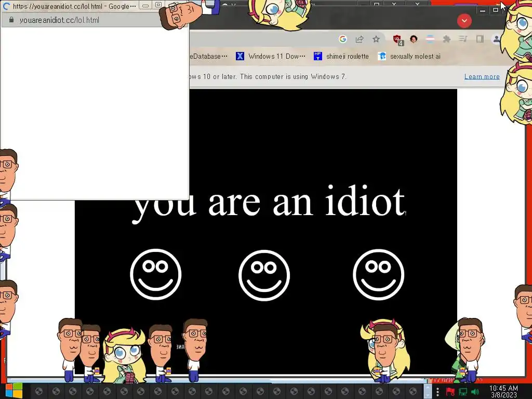This screenshot has width=532, height=399.
Task: Show hidden tray icons via three dots
Action: click(x=437, y=392)
